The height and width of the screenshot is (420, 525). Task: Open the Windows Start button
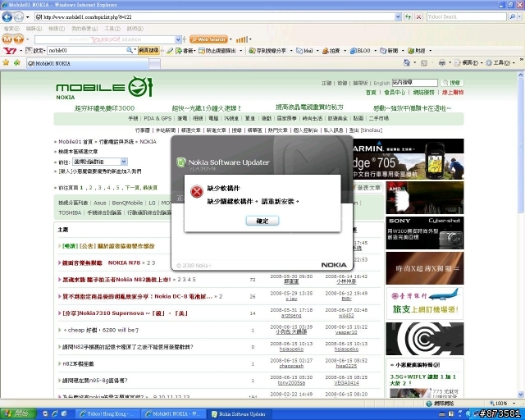click(18, 413)
